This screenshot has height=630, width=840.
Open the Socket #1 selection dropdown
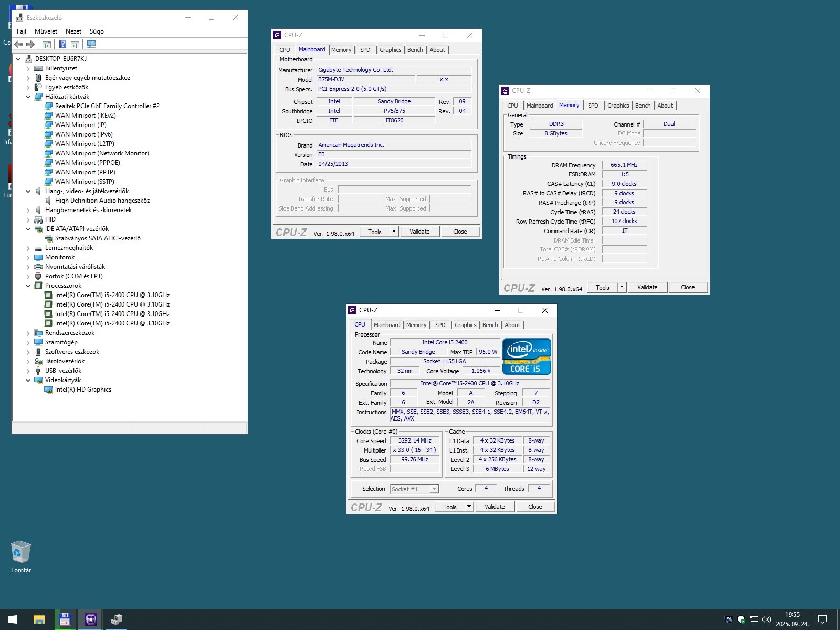click(x=434, y=489)
